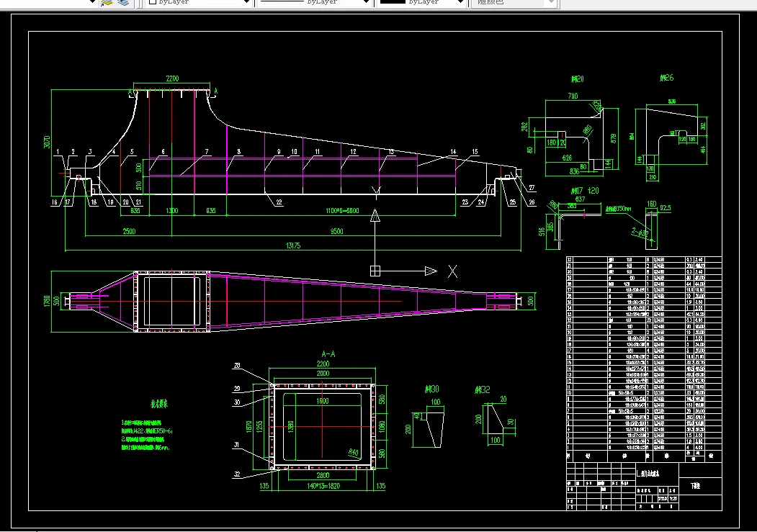Click part balloon number 22
Screen dimensions: 757x532
(279, 202)
